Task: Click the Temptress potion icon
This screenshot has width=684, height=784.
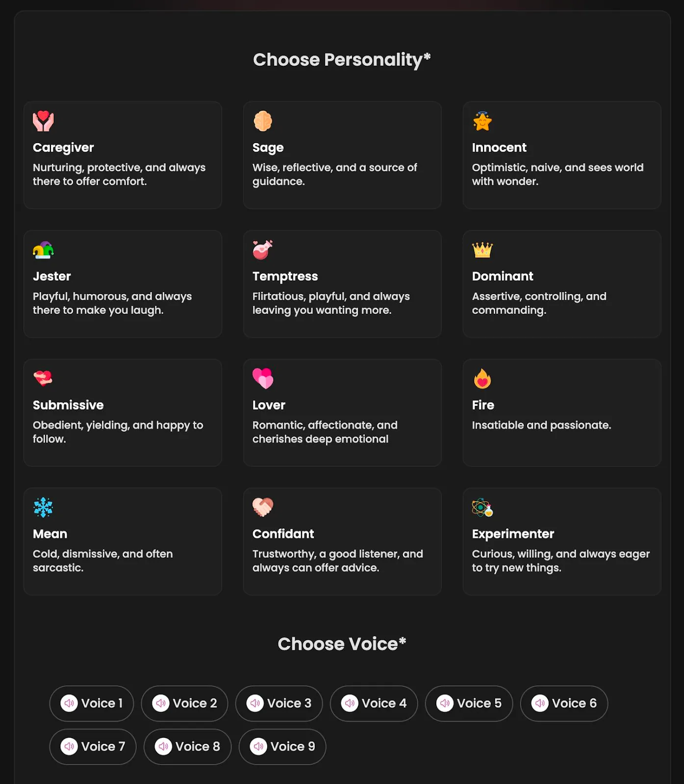Action: (263, 250)
